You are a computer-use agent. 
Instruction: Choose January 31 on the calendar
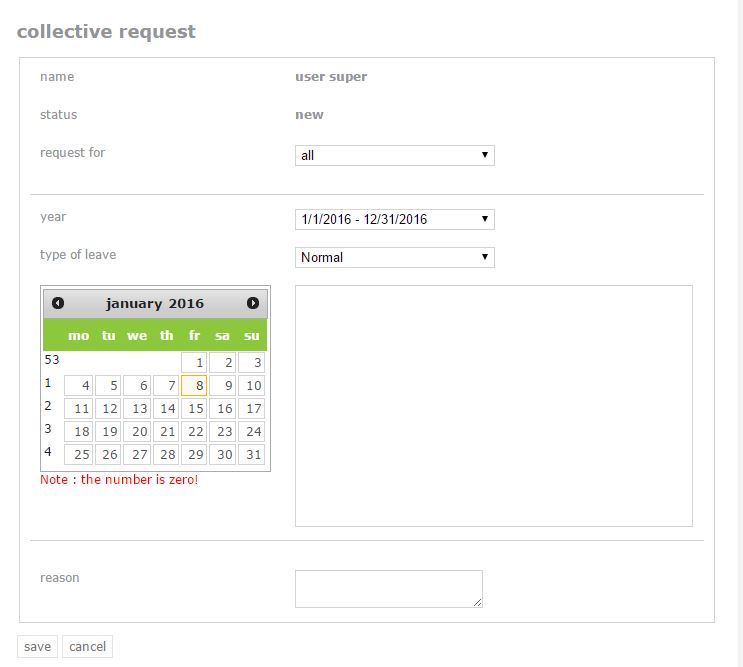(251, 454)
